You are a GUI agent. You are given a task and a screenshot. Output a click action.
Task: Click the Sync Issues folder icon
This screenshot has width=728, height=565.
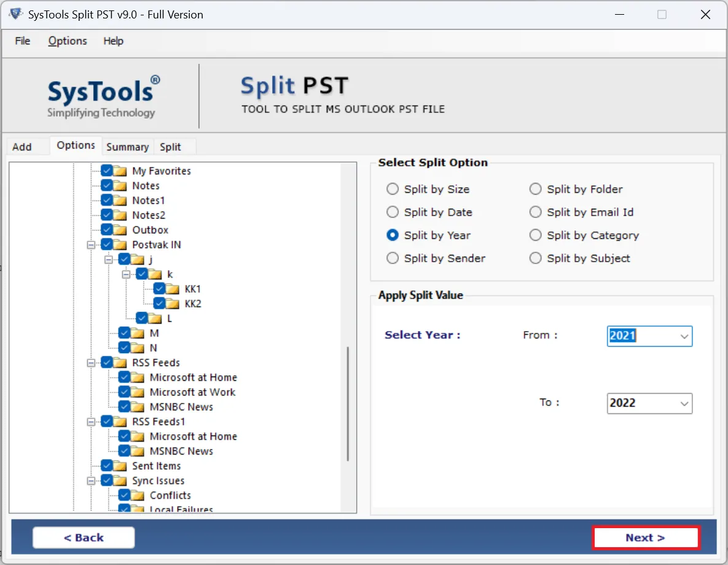[120, 480]
